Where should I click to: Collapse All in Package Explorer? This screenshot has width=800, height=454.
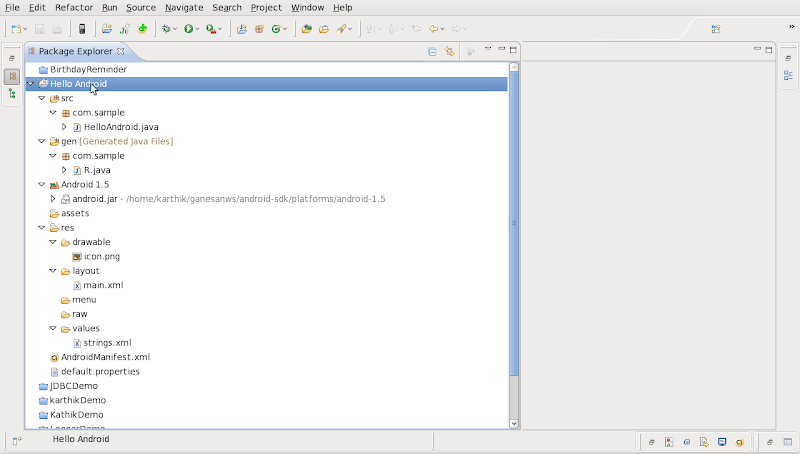pyautogui.click(x=432, y=51)
